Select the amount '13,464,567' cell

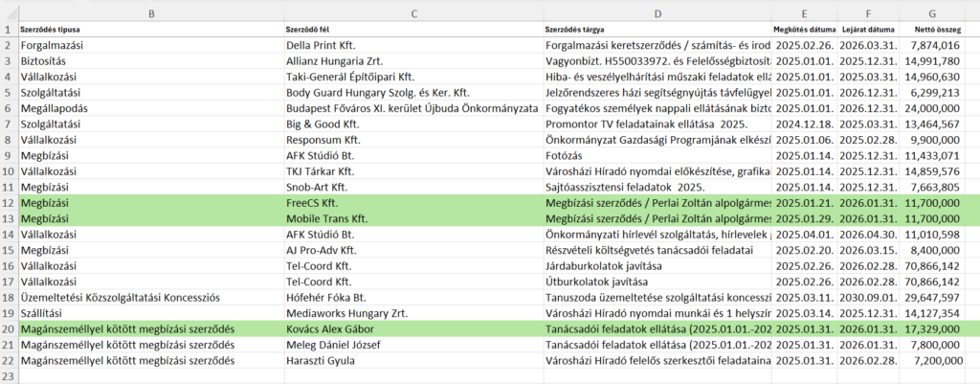(932, 124)
